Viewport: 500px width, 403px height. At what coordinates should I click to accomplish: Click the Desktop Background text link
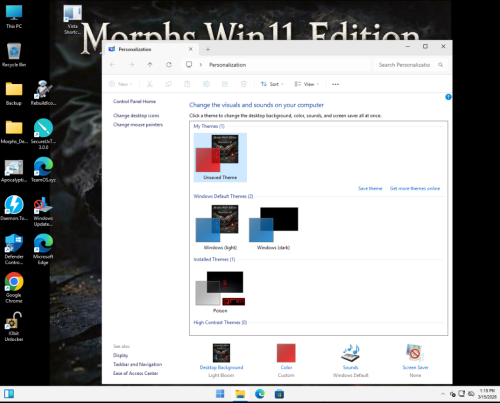[x=221, y=367]
